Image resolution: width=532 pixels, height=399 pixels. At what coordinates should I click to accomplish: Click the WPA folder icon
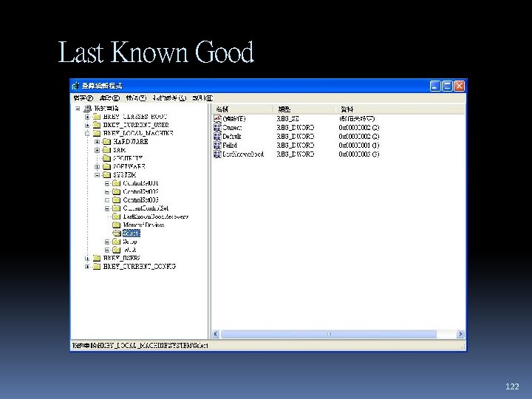tap(117, 250)
